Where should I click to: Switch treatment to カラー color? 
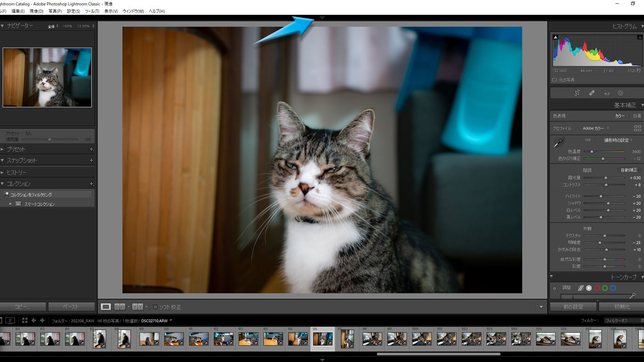click(620, 116)
